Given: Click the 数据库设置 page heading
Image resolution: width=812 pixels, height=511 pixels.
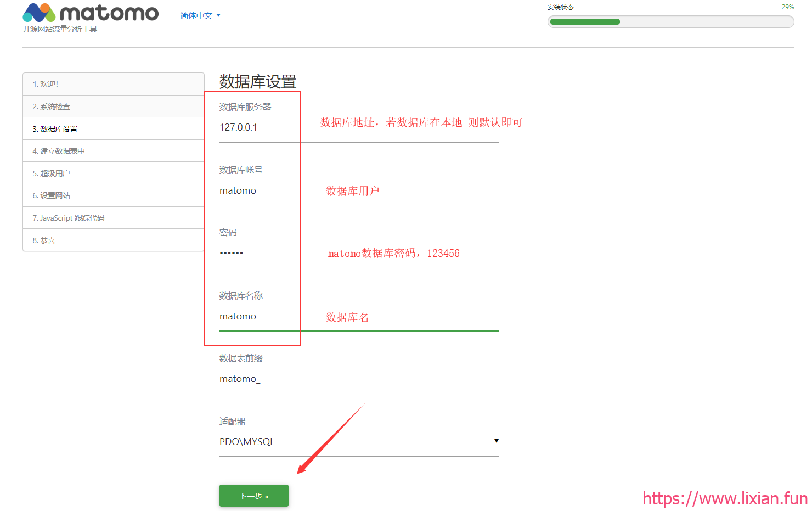Looking at the screenshot, I should pos(258,82).
